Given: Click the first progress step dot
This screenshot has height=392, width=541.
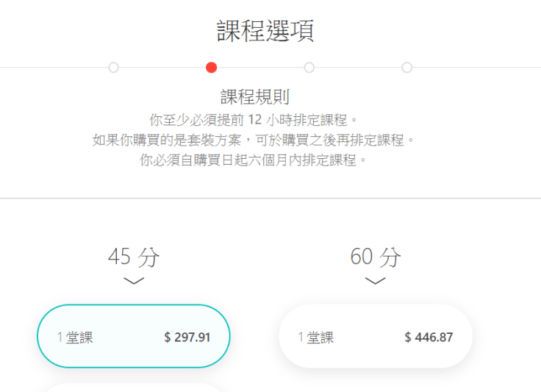Looking at the screenshot, I should [x=113, y=68].
